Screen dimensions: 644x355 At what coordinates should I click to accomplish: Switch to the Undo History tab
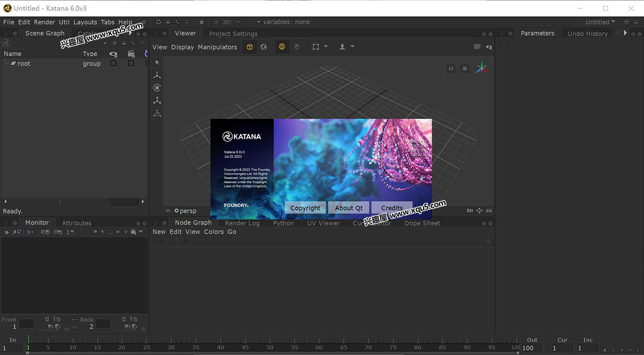pos(588,34)
